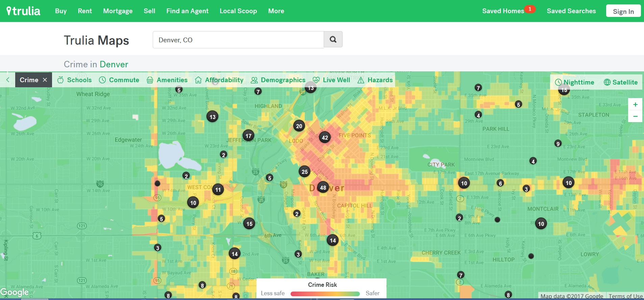Click cluster marker 6 near E 17th Avenue Parkway

pos(500,183)
